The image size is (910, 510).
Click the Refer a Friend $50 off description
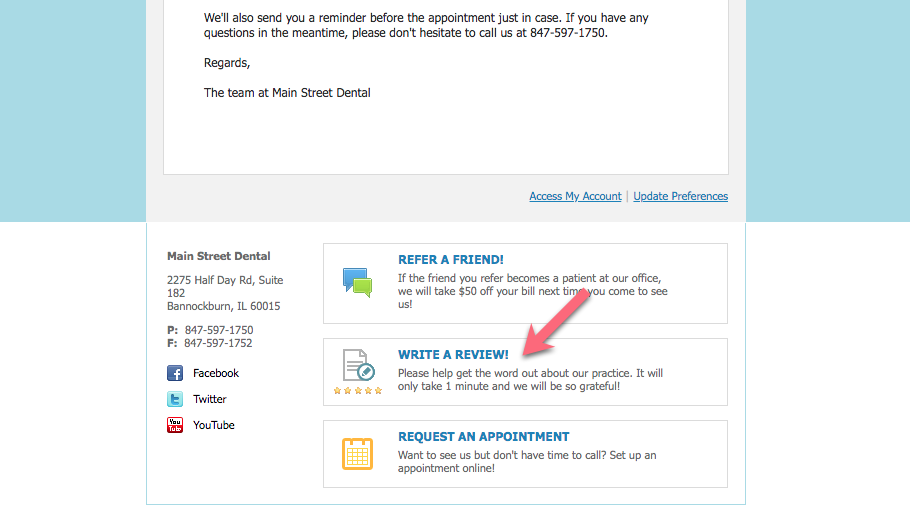coord(531,291)
